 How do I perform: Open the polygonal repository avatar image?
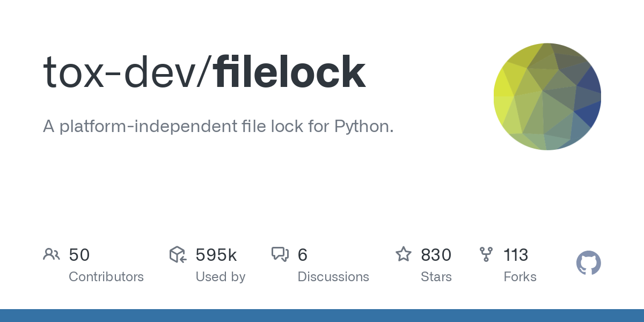point(547,97)
